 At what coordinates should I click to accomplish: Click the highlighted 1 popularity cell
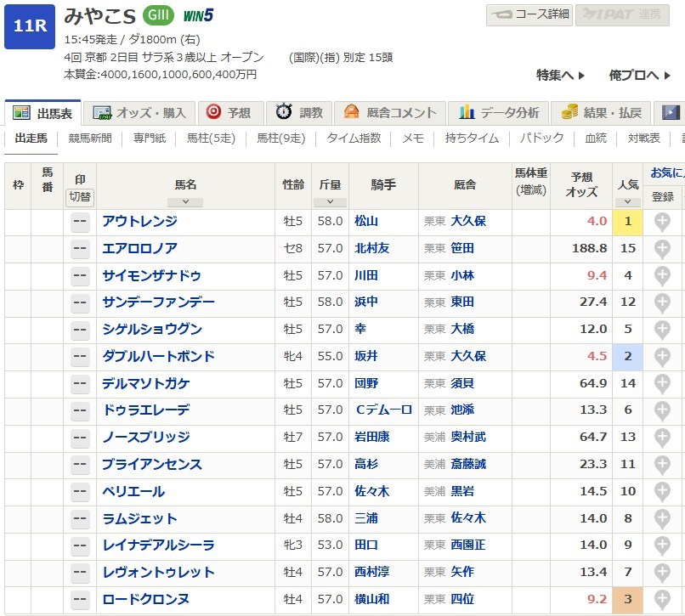tap(628, 222)
